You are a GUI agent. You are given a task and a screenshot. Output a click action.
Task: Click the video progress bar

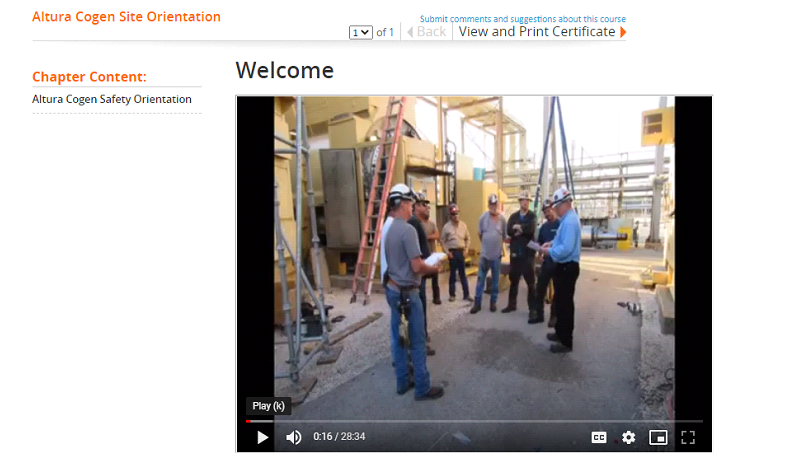tap(474, 421)
